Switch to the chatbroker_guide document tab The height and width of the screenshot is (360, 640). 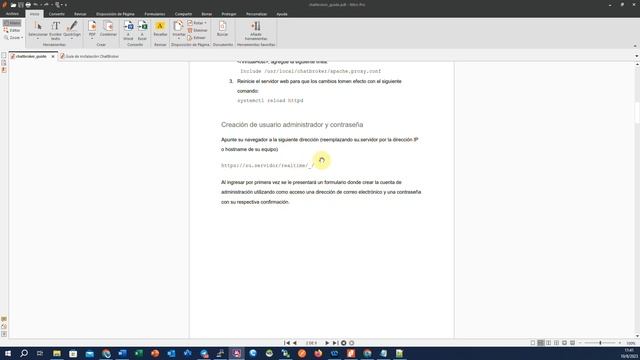point(31,56)
